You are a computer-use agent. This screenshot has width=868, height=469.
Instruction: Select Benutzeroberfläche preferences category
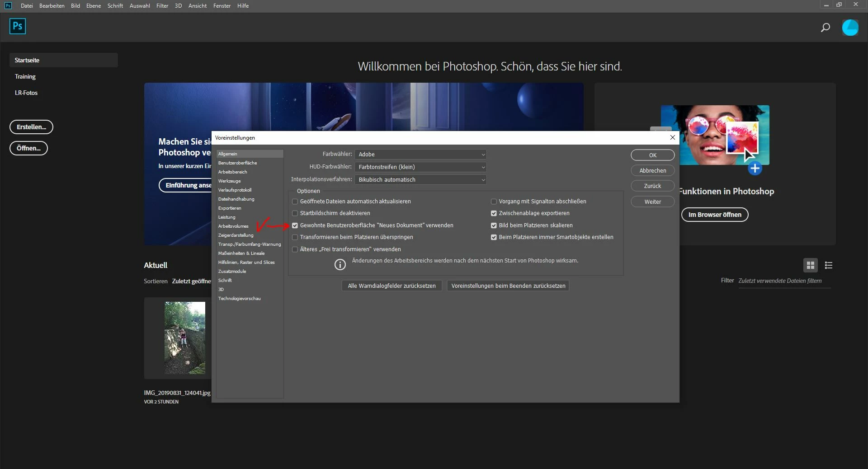coord(250,163)
